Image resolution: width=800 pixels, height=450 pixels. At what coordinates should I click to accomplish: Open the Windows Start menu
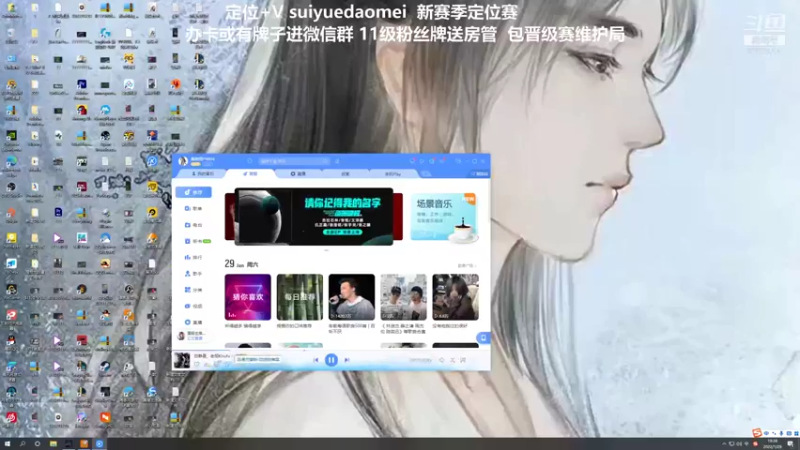point(7,444)
